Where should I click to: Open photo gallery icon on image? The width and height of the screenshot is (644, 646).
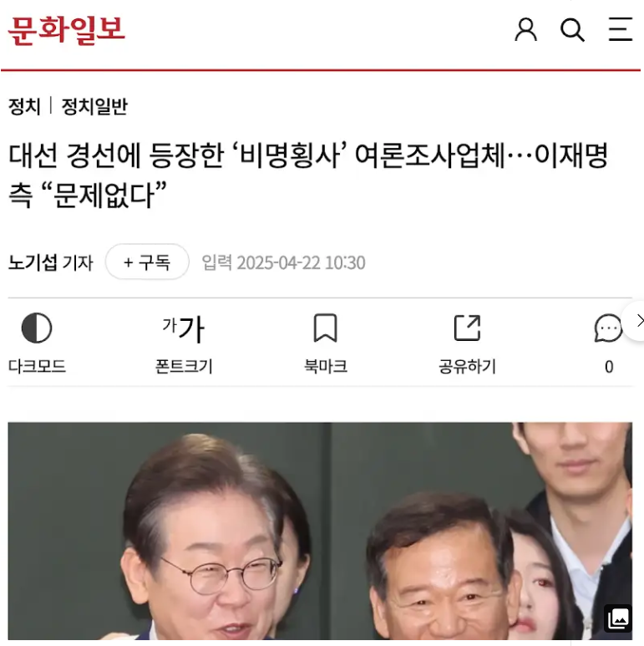(617, 618)
